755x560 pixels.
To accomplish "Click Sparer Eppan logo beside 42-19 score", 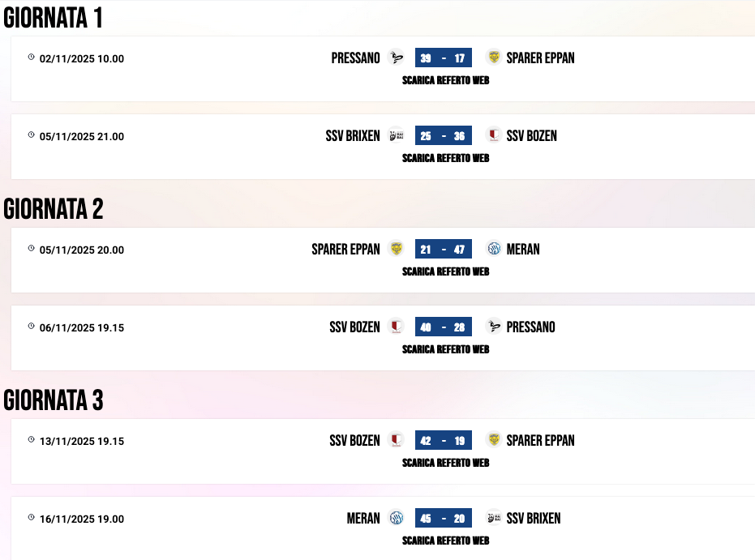I will tap(493, 440).
